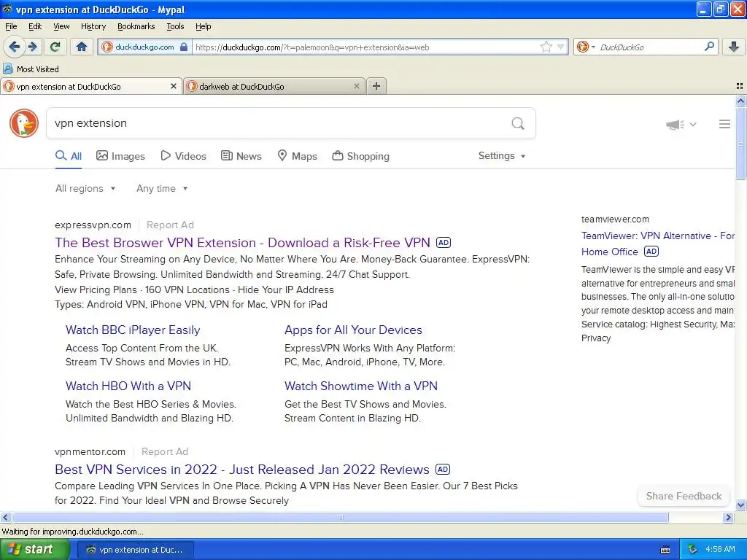Open the Edit menu
Image resolution: width=747 pixels, height=560 pixels.
[x=35, y=26]
